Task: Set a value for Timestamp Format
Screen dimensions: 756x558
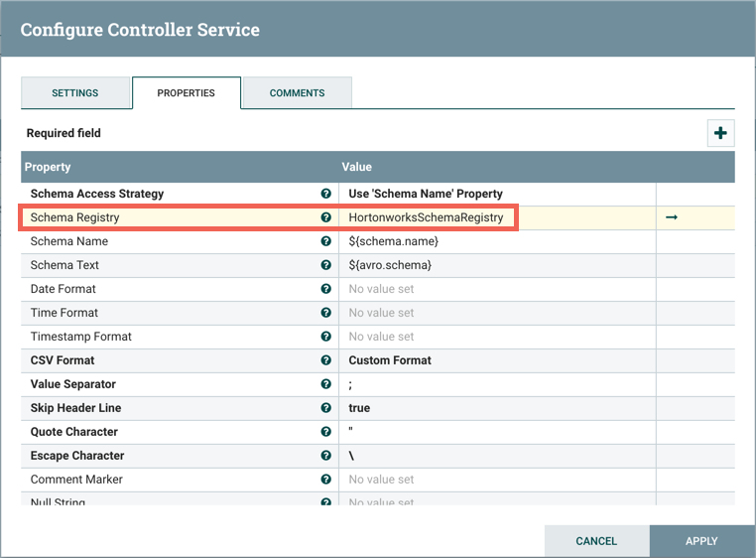Action: 497,337
